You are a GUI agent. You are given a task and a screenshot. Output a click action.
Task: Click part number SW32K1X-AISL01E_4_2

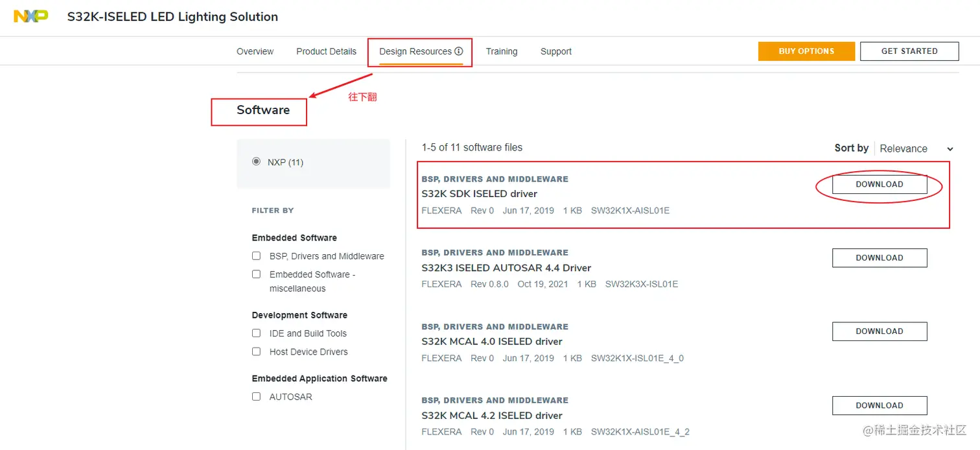coord(640,432)
